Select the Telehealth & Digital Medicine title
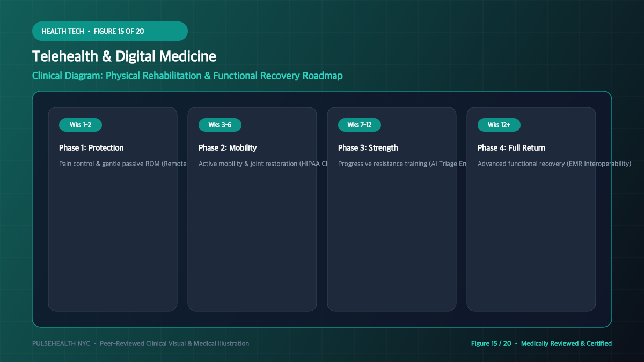 pyautogui.click(x=124, y=56)
